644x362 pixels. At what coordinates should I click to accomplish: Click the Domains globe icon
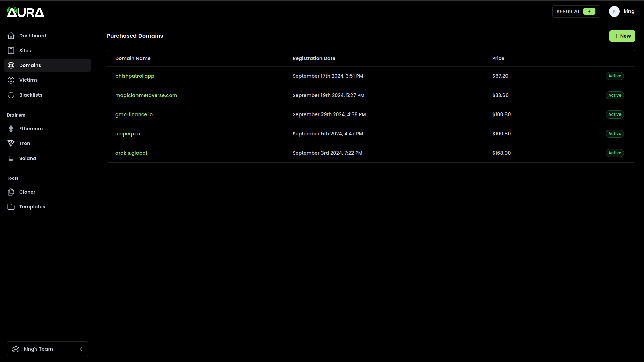pos(11,65)
